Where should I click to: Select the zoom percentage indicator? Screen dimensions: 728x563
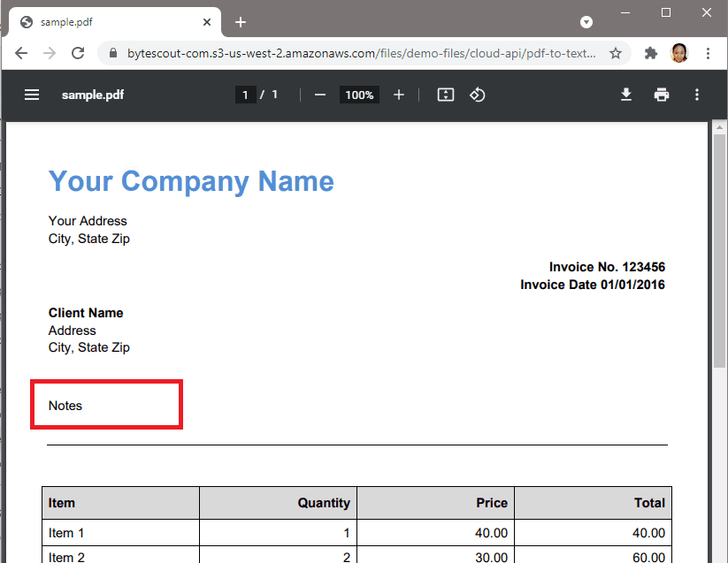(x=359, y=95)
